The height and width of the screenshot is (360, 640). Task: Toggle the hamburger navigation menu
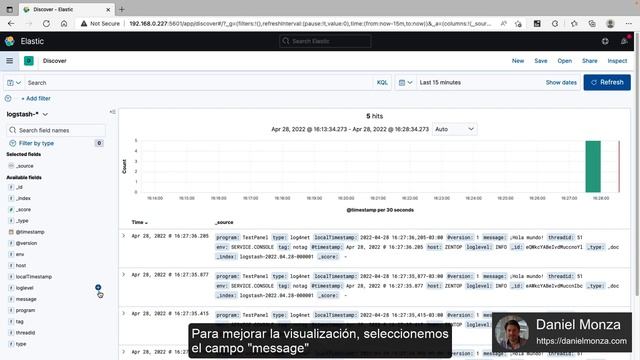point(9,61)
